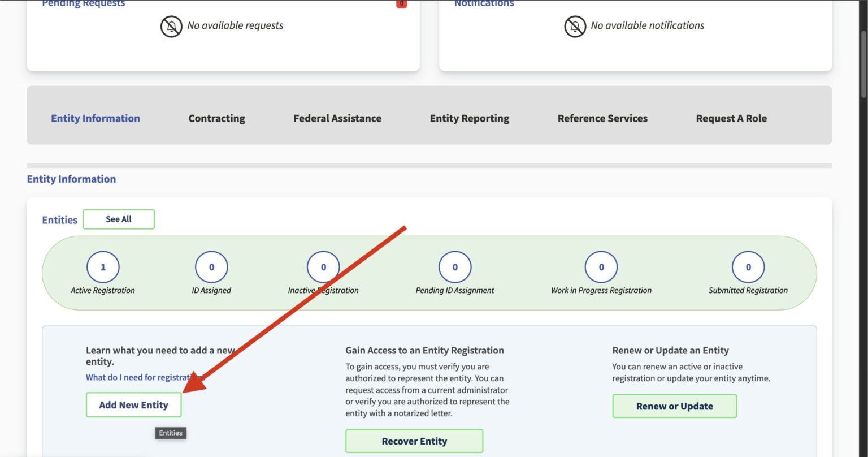868x457 pixels.
Task: Select the Entity Reporting tab
Action: click(470, 118)
